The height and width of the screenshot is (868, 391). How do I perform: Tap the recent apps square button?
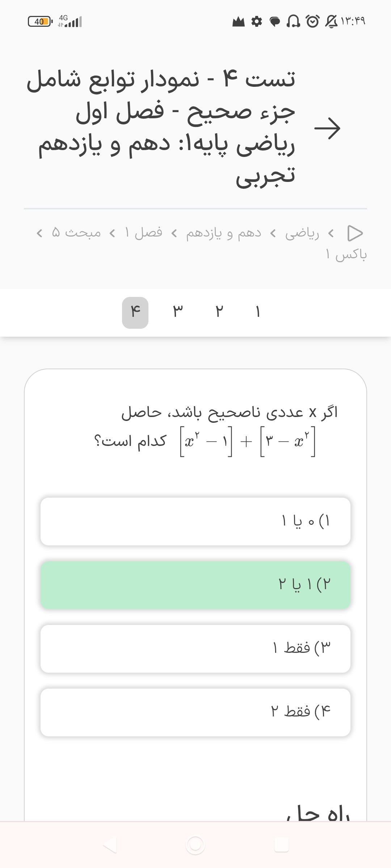point(282,845)
